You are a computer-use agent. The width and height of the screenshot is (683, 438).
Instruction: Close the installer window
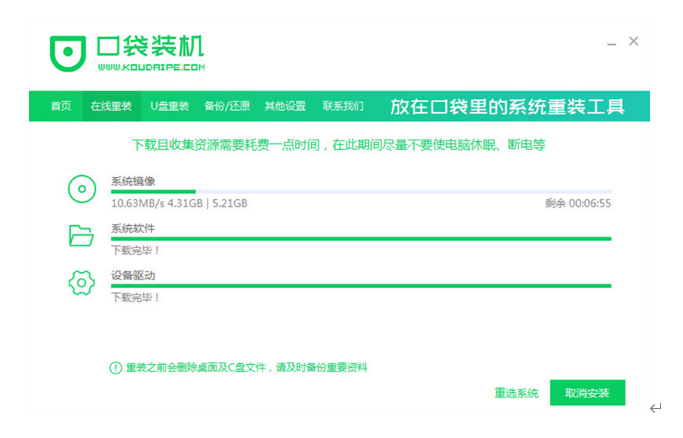click(x=634, y=42)
